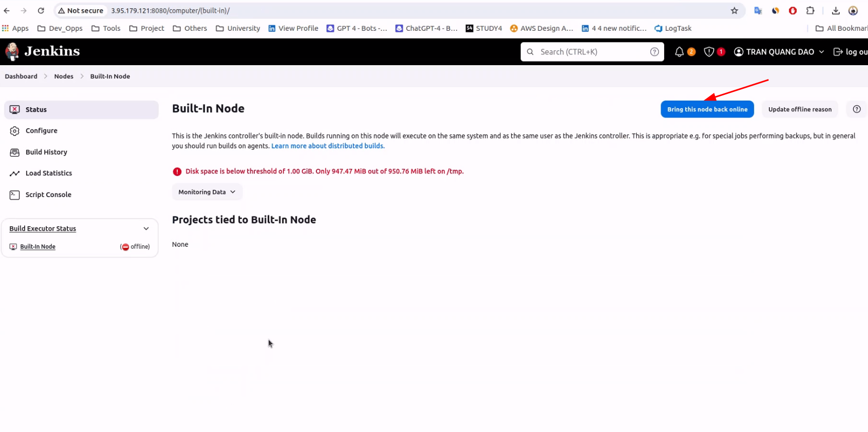Open the Nodes breadcrumb link
The height and width of the screenshot is (432, 868).
[64, 76]
